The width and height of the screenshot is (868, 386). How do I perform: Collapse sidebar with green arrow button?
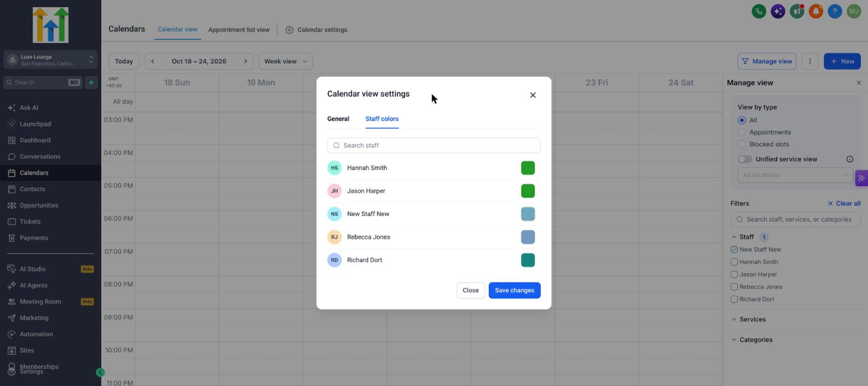100,373
